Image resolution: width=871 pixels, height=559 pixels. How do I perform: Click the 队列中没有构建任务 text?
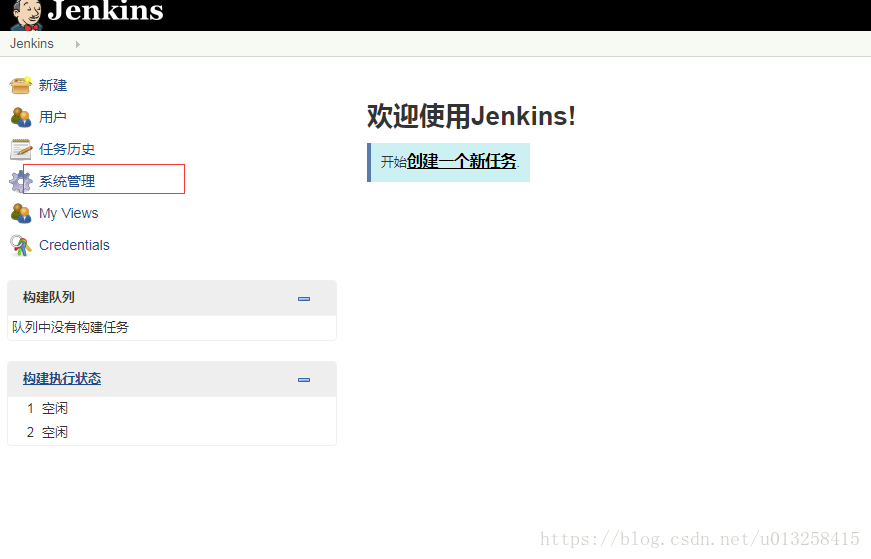[x=70, y=327]
